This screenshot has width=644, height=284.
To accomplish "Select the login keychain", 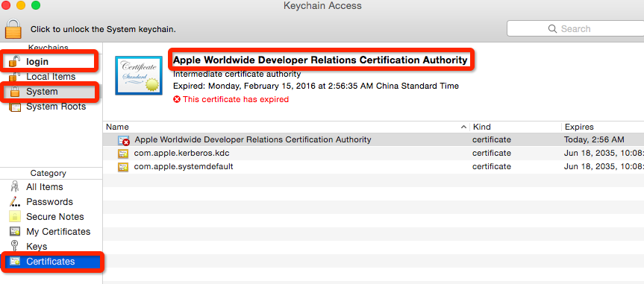I will pyautogui.click(x=37, y=62).
